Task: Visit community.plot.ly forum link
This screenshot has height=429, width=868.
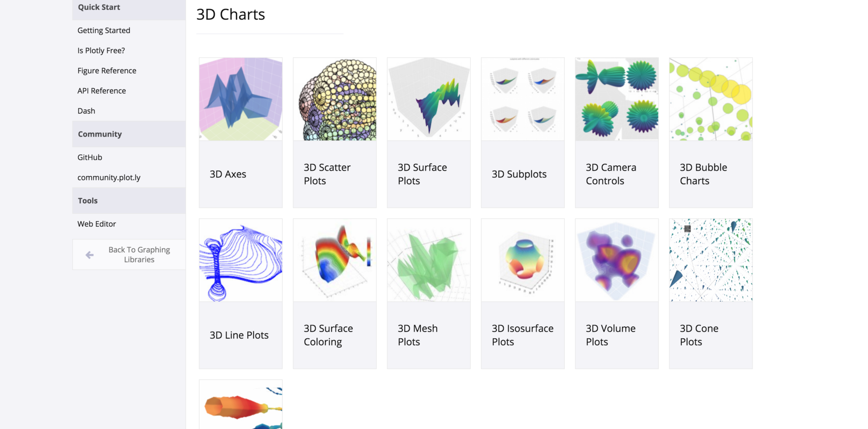Action: coord(109,177)
